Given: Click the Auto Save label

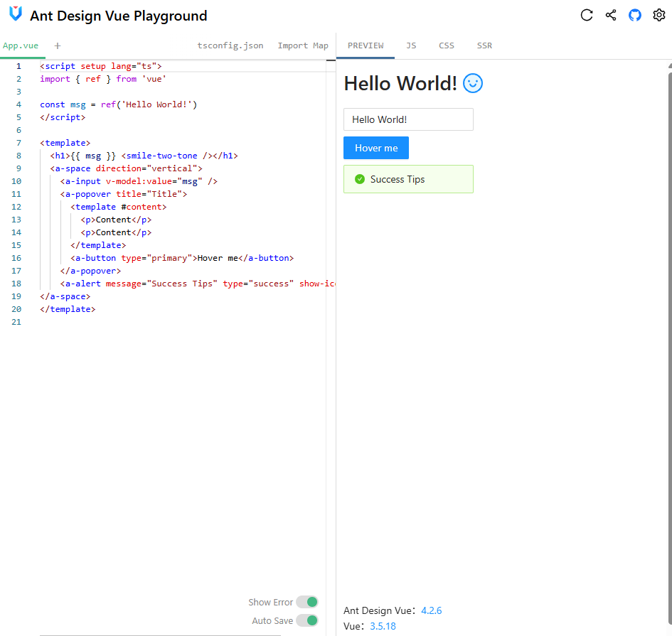Looking at the screenshot, I should (x=272, y=620).
